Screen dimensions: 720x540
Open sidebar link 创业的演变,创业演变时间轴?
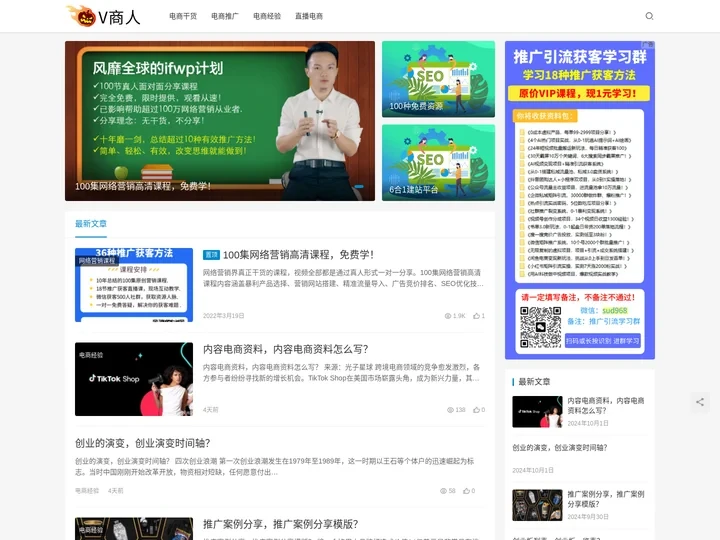click(560, 448)
